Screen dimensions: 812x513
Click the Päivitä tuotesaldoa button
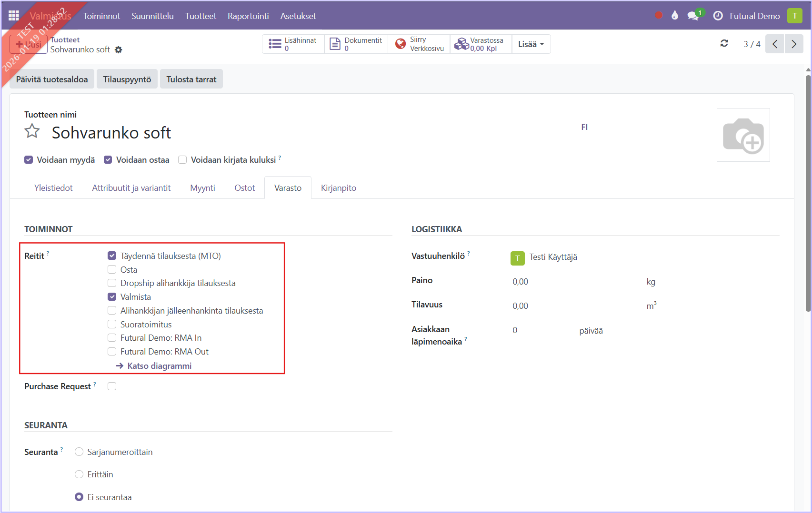[52, 79]
